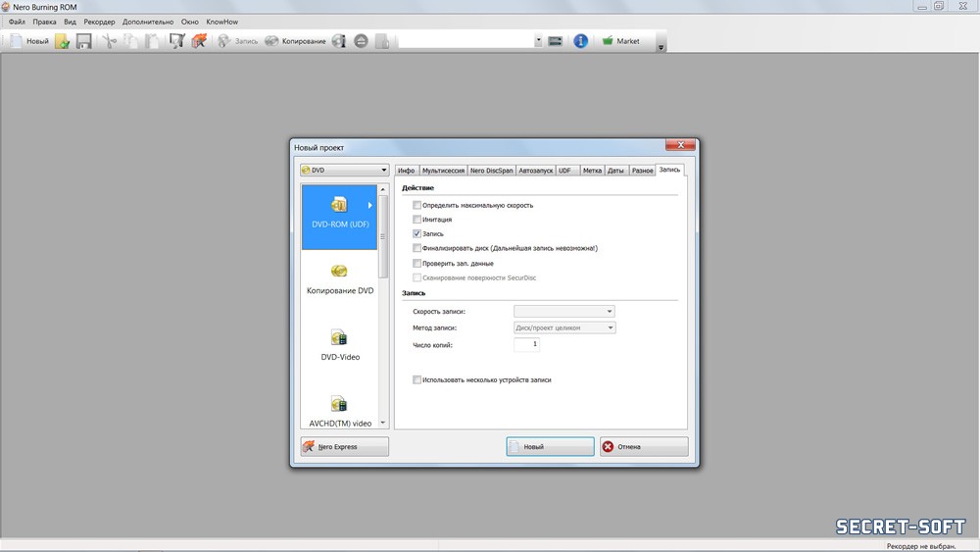Enable Проверить зап. данные checkbox
The image size is (980, 552).
tap(416, 263)
